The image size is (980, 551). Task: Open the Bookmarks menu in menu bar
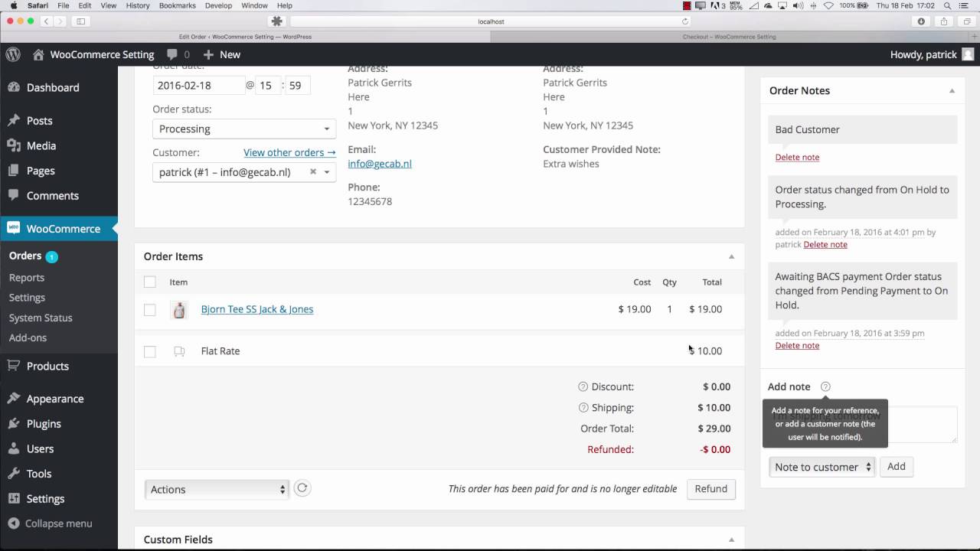177,5
